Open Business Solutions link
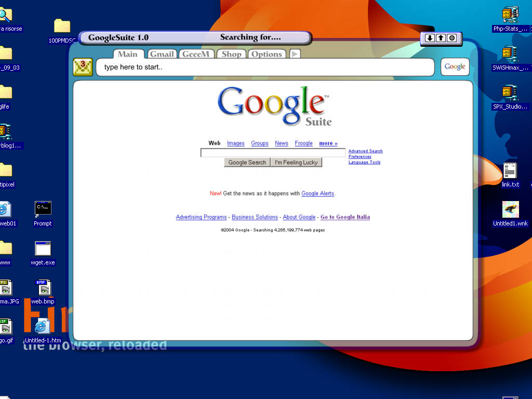The width and height of the screenshot is (532, 399). (x=255, y=217)
